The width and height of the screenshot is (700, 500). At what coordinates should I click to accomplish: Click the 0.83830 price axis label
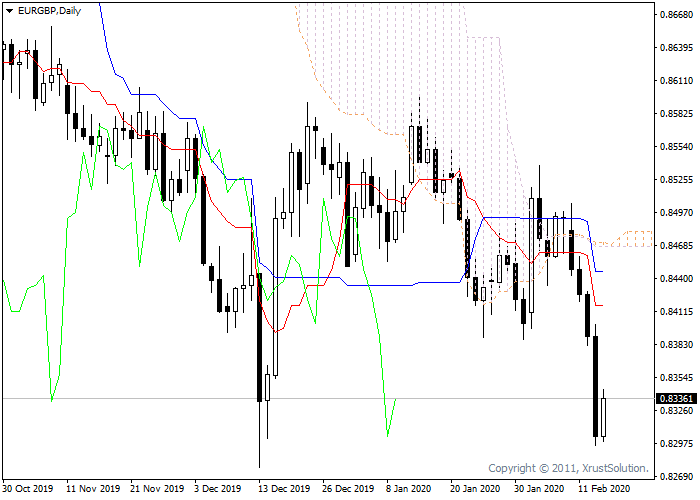point(677,345)
